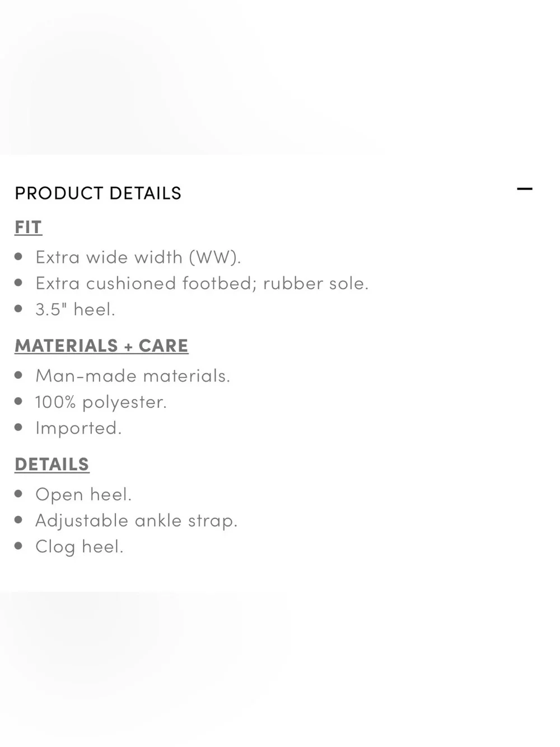Screen dimensions: 560x747
Task: Click the bullet dot beside 'Clog heel'
Action: 18,546
